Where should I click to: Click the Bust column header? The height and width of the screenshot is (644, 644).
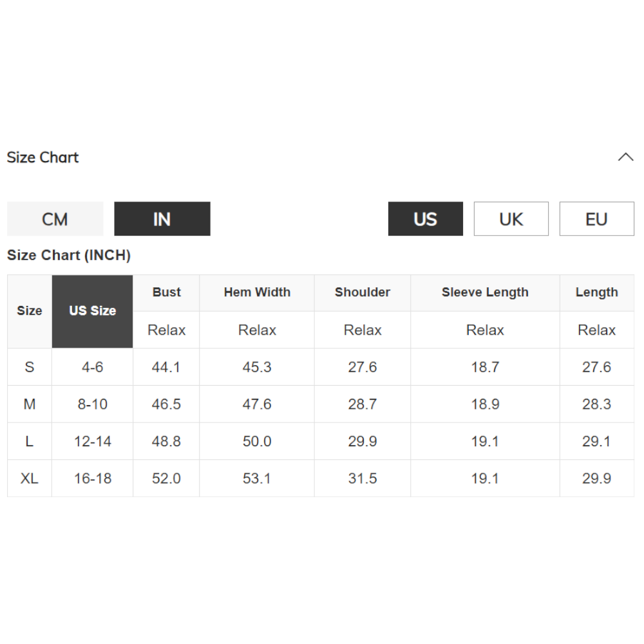(x=166, y=292)
